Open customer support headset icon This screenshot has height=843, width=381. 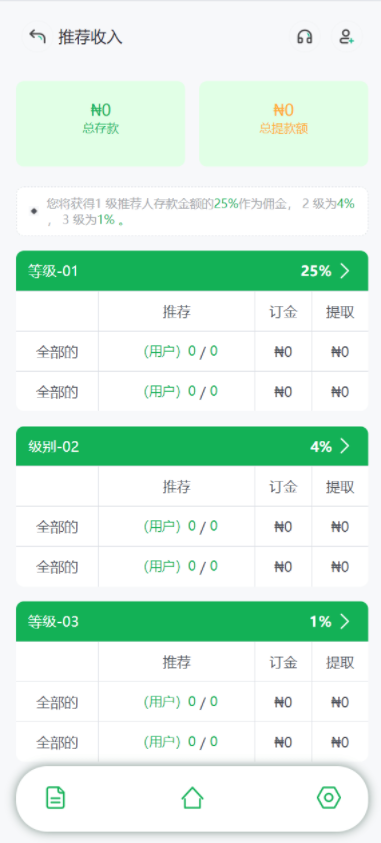(305, 37)
